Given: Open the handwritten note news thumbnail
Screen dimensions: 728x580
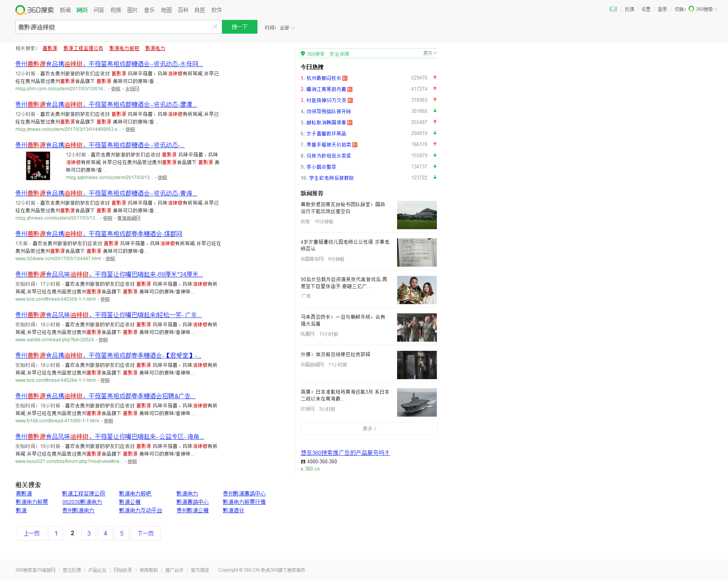Looking at the screenshot, I should tap(417, 253).
